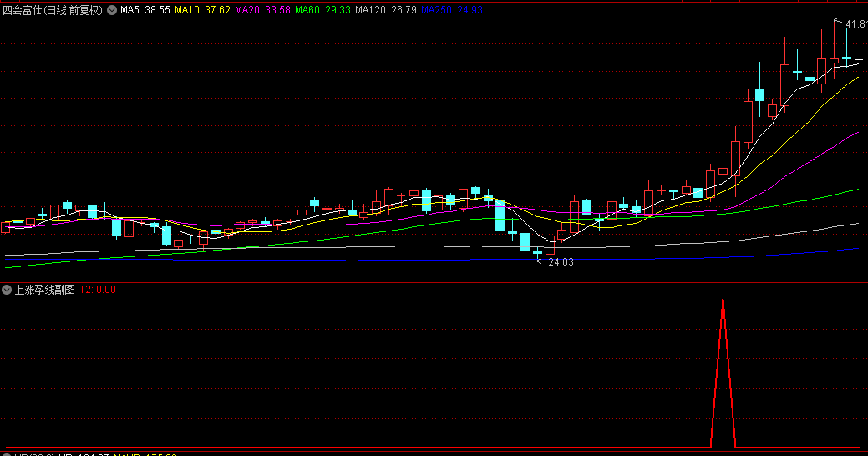The image size is (868, 456).
Task: Select the 四会富仕(日线.前复权) chart title
Action: pyautogui.click(x=53, y=10)
